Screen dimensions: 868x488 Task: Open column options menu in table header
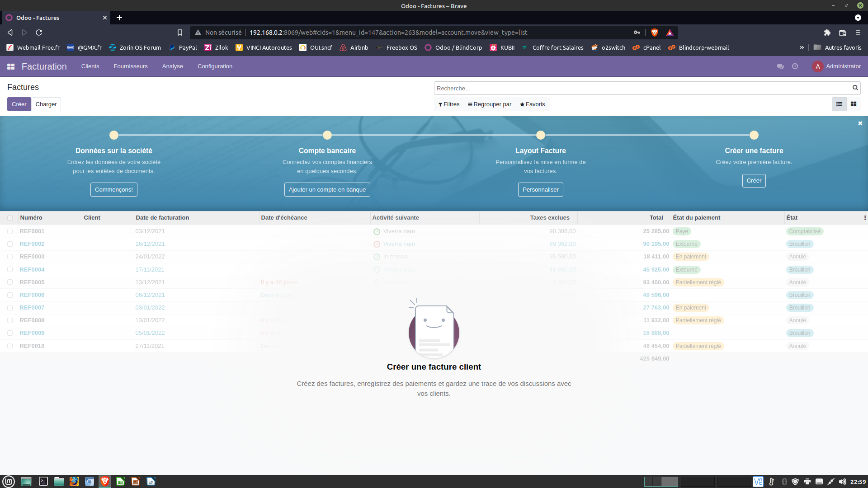point(865,218)
